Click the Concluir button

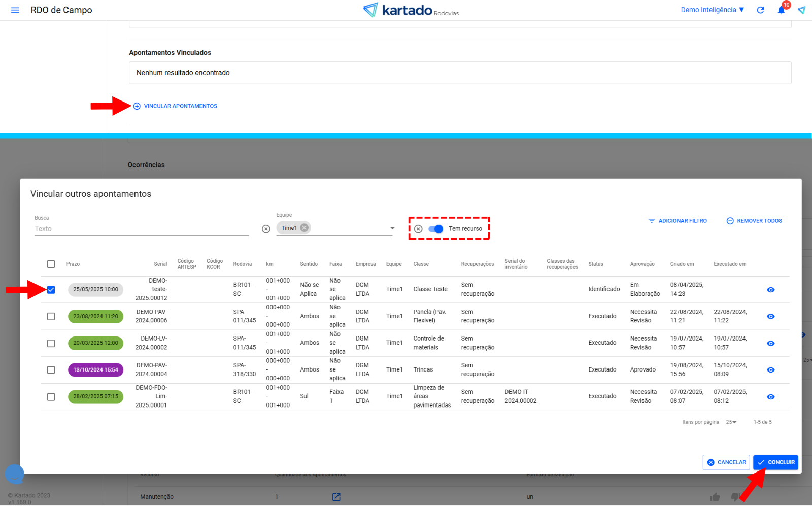point(775,462)
